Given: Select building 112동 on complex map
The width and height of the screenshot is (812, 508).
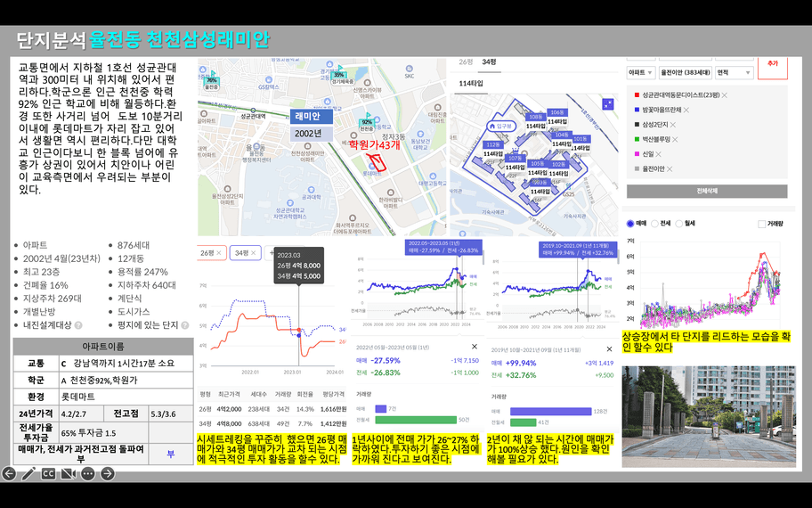Looking at the screenshot, I should tap(492, 144).
